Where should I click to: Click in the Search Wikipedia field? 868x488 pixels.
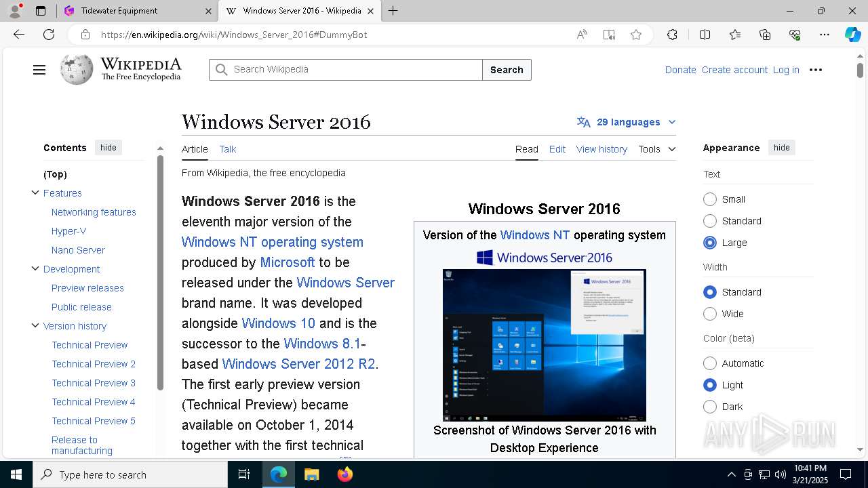tap(346, 70)
